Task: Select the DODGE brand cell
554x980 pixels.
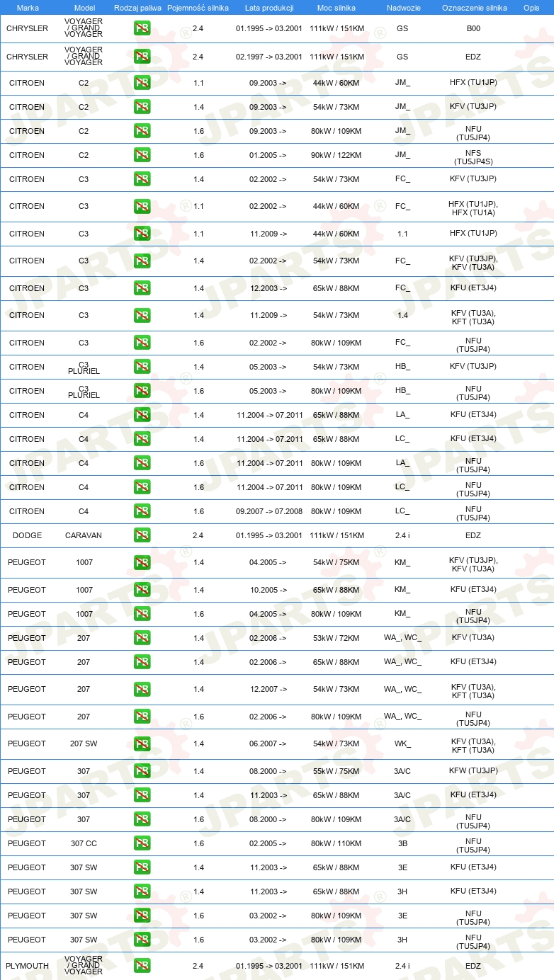Action: pos(27,535)
